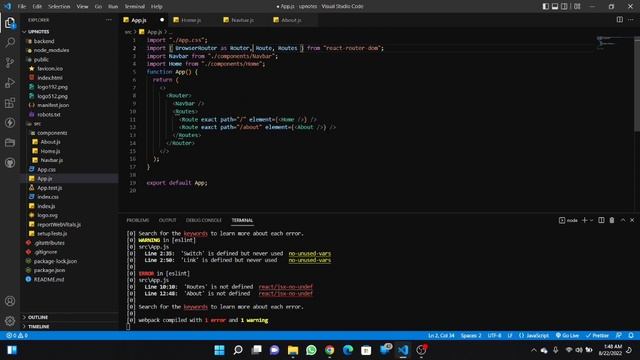This screenshot has width=640, height=360.
Task: Click the react/jsx-no-undef link for 'Routes'
Action: pyautogui.click(x=286, y=287)
